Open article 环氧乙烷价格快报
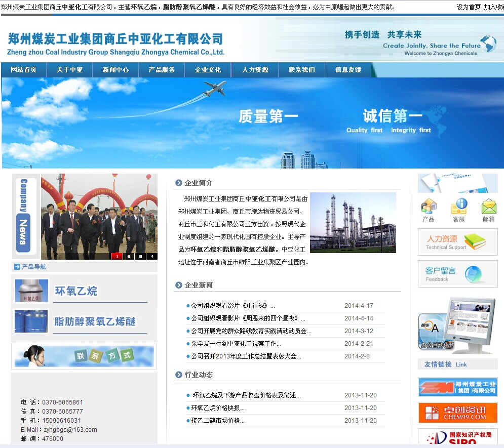The height and width of the screenshot is (448, 504). pyautogui.click(x=218, y=408)
